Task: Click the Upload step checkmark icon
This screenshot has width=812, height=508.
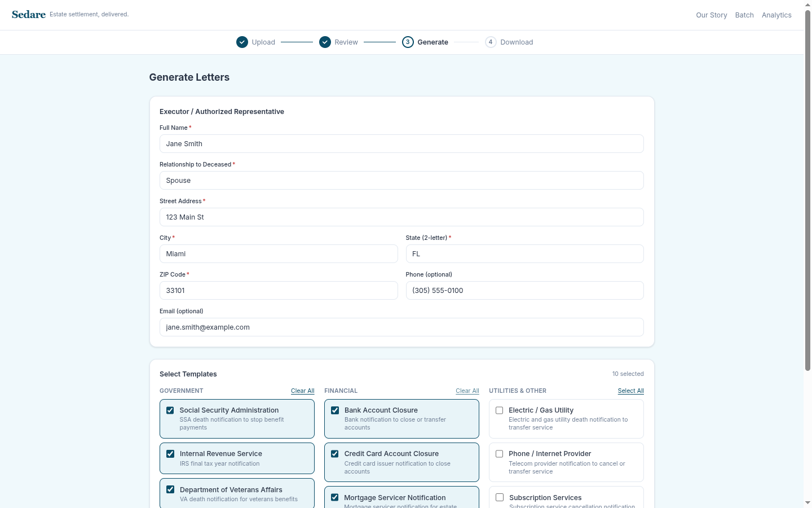Action: coord(242,42)
